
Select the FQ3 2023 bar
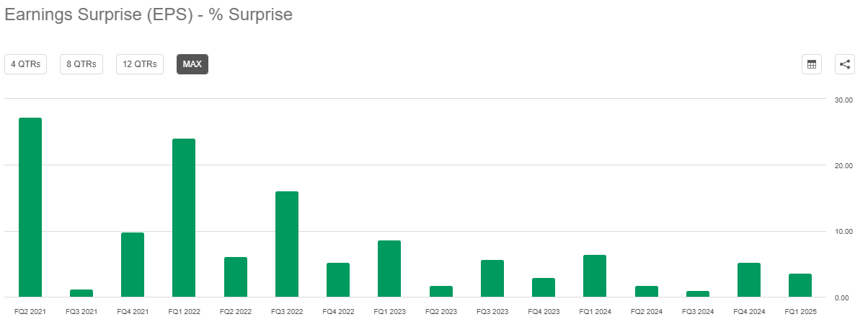click(492, 278)
